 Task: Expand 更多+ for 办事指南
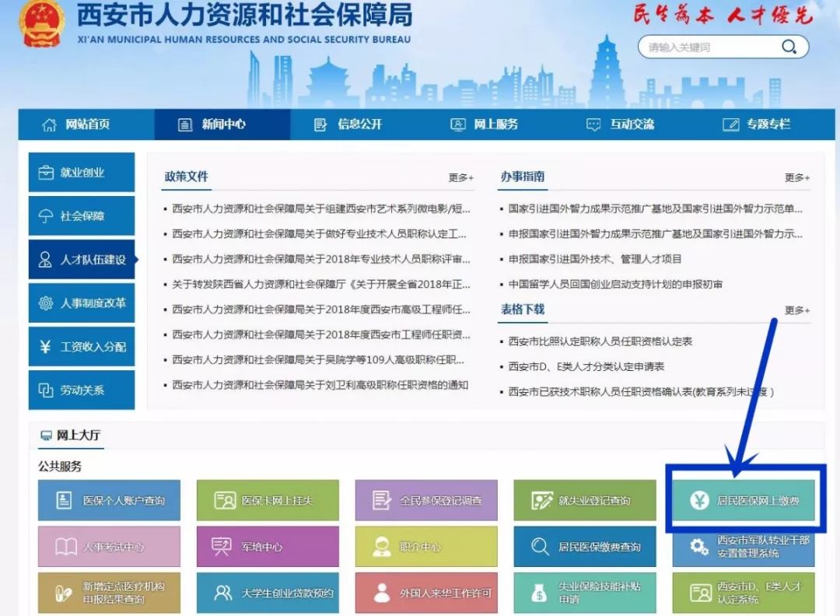click(797, 177)
